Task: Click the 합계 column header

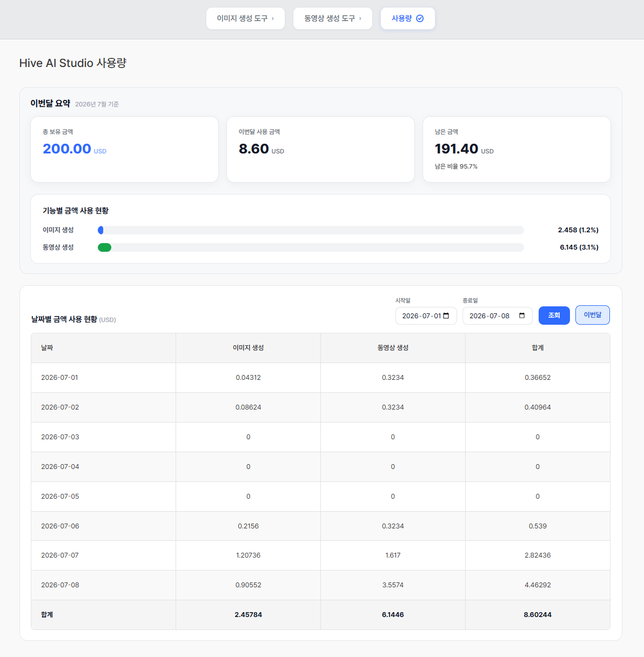Action: pyautogui.click(x=538, y=348)
